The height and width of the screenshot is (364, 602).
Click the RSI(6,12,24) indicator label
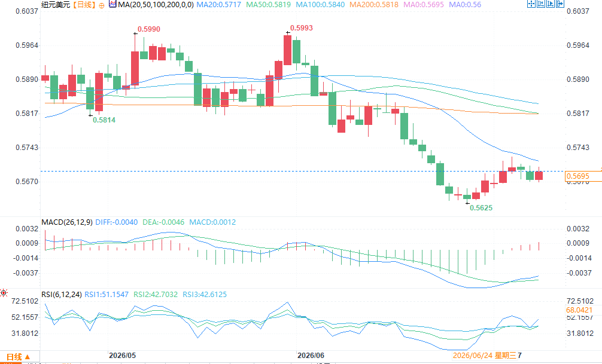(x=62, y=295)
